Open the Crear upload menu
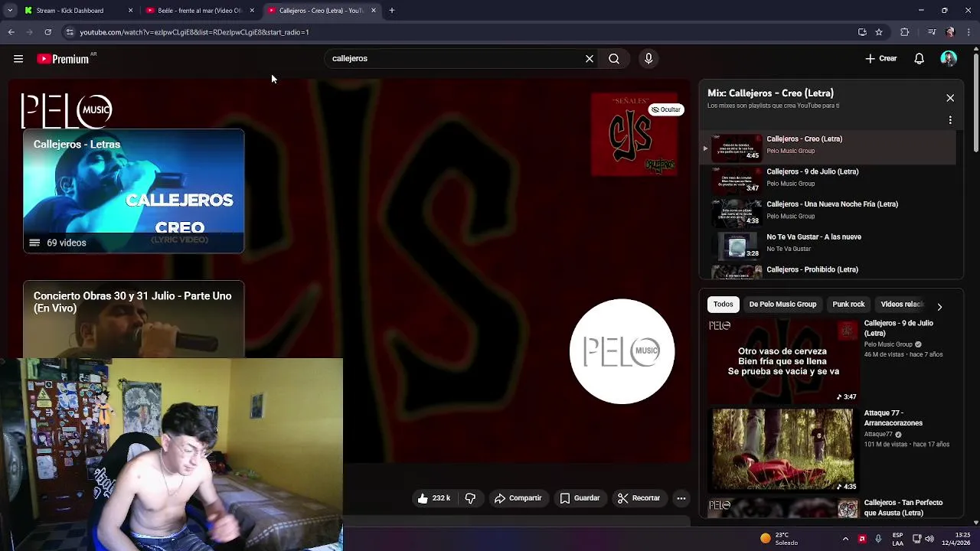Screen dimensions: 980x551 pos(881,59)
